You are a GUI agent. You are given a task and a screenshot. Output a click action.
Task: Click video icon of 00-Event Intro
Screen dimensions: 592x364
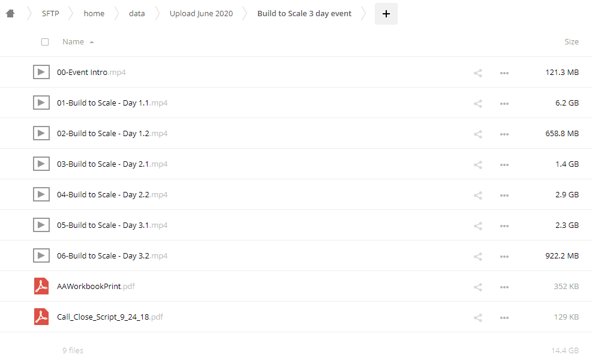pyautogui.click(x=41, y=72)
